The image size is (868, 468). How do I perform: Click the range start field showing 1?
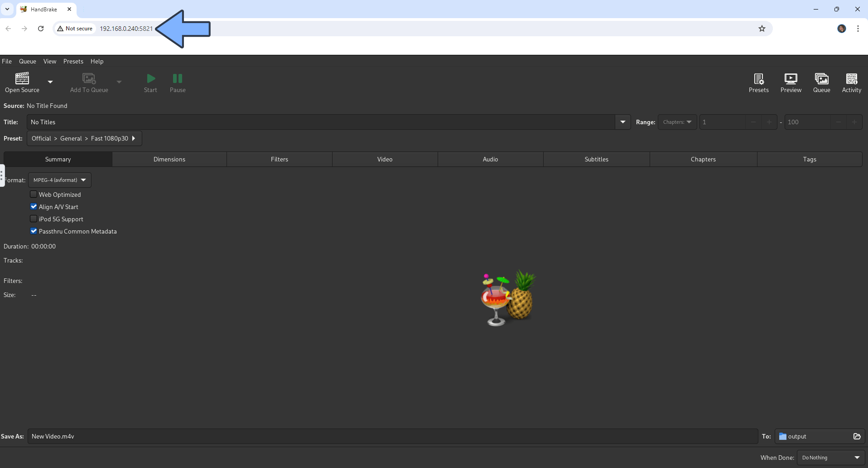[x=723, y=122]
